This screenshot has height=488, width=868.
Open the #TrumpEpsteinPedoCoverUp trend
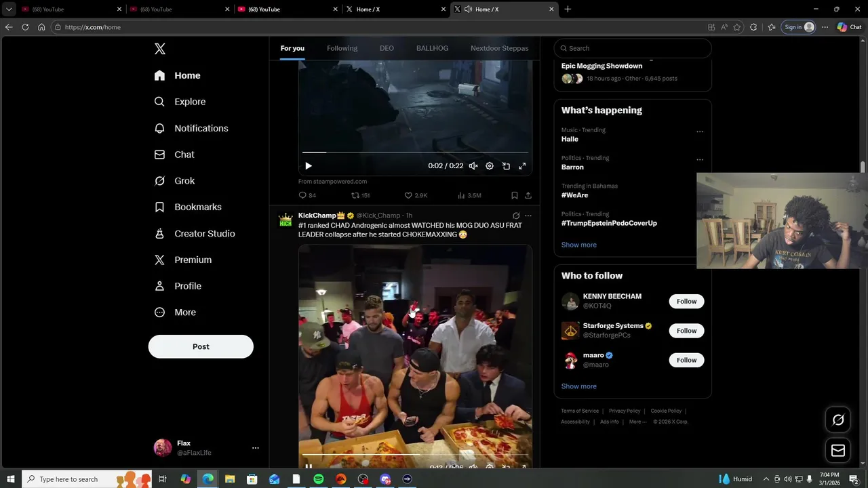coord(609,223)
